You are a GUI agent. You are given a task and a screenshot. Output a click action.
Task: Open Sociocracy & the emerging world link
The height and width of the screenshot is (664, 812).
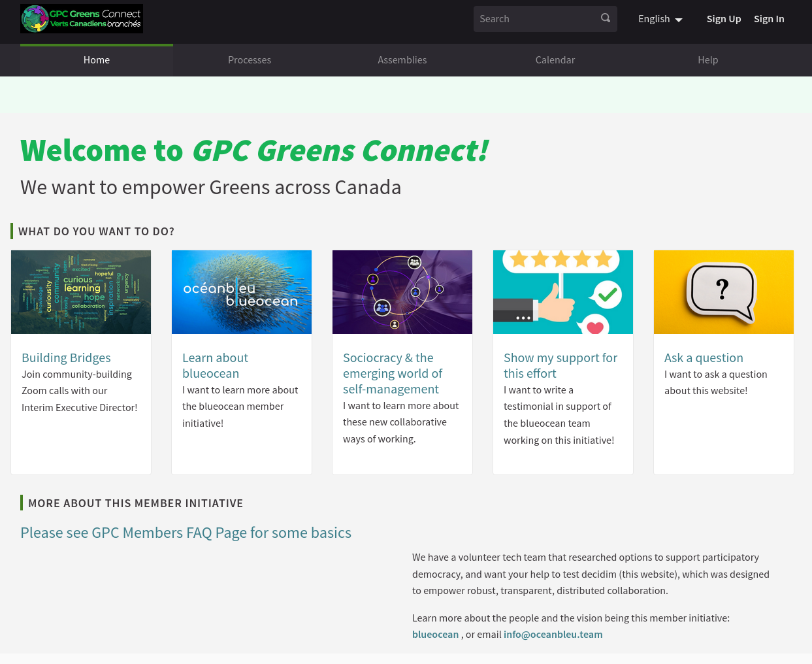[393, 374]
